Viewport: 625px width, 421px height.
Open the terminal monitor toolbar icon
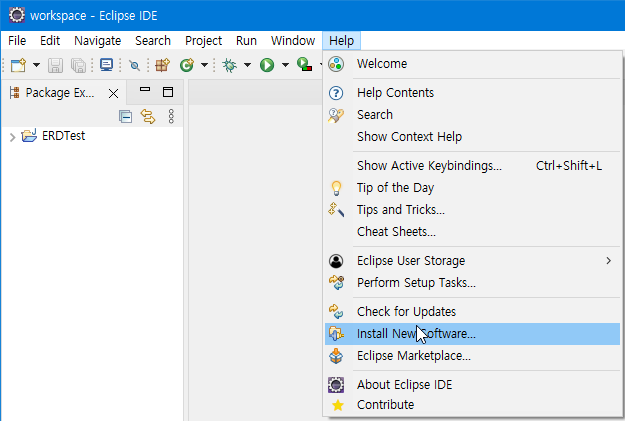(106, 65)
